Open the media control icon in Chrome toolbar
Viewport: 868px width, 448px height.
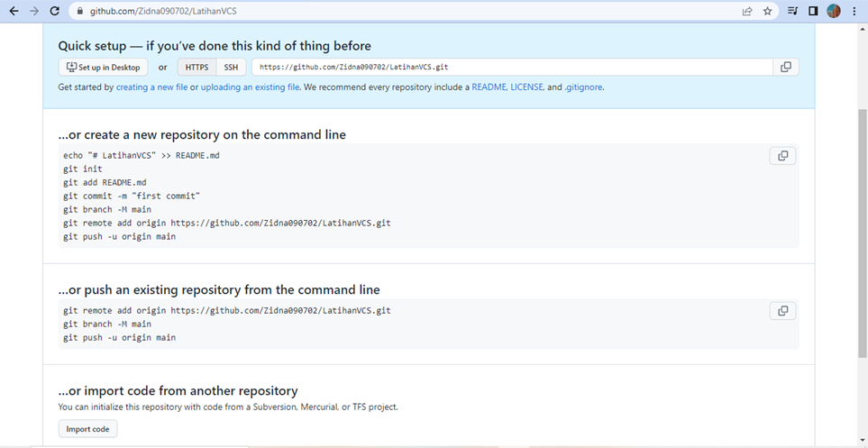point(793,11)
